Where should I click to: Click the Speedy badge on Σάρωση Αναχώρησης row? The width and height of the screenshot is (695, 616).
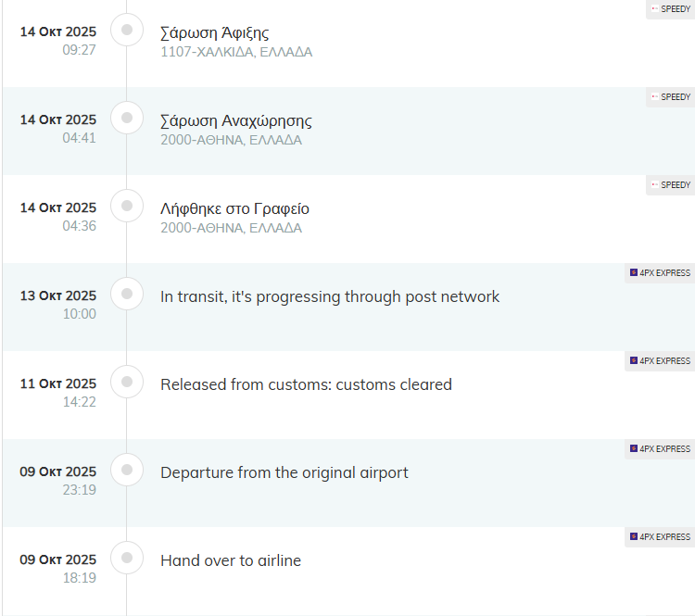point(670,97)
